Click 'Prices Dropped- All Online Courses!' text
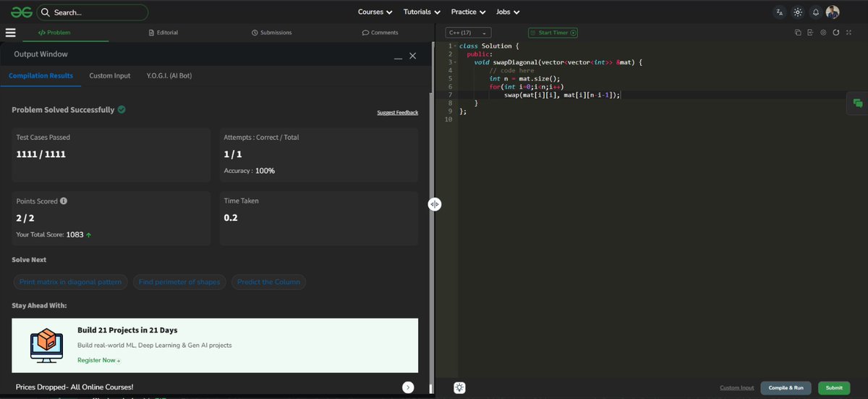 tap(75, 387)
